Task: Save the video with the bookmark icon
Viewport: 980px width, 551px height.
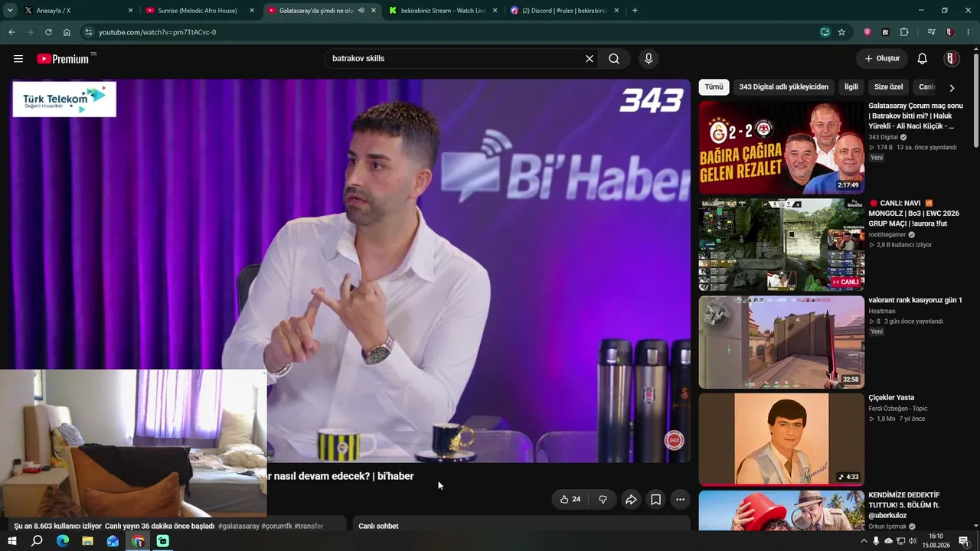Action: point(656,500)
